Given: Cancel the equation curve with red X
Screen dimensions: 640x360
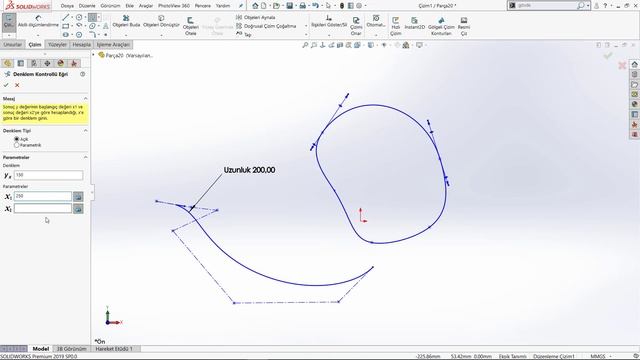Looking at the screenshot, I should pos(17,85).
